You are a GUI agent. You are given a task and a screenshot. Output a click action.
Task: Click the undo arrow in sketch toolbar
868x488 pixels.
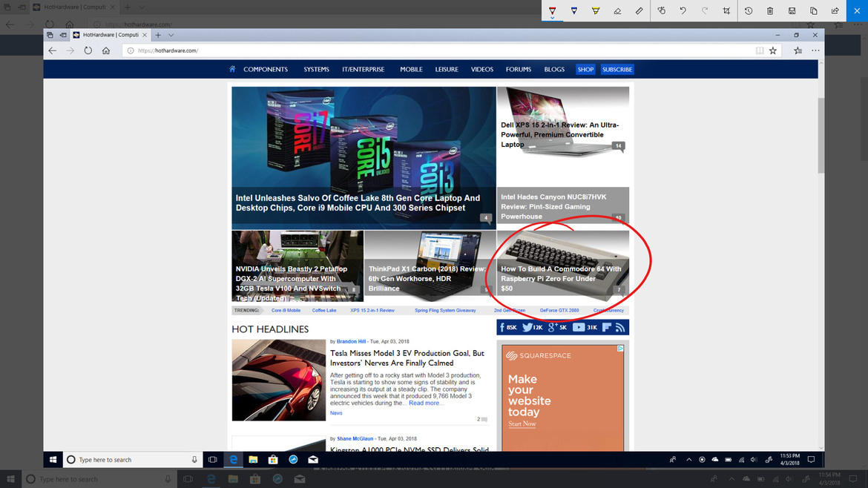[683, 10]
